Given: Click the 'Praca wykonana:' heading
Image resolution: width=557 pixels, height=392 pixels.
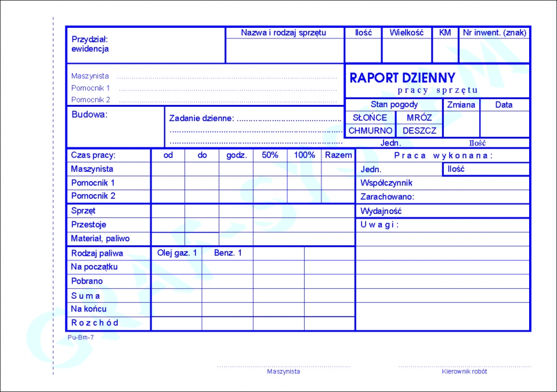Looking at the screenshot, I should coord(443,155).
